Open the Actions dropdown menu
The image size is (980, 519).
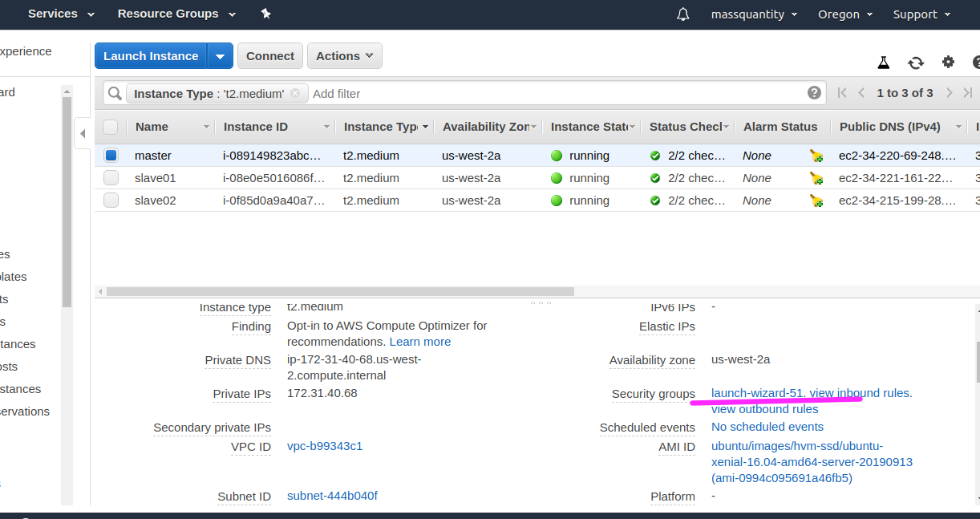pos(344,56)
